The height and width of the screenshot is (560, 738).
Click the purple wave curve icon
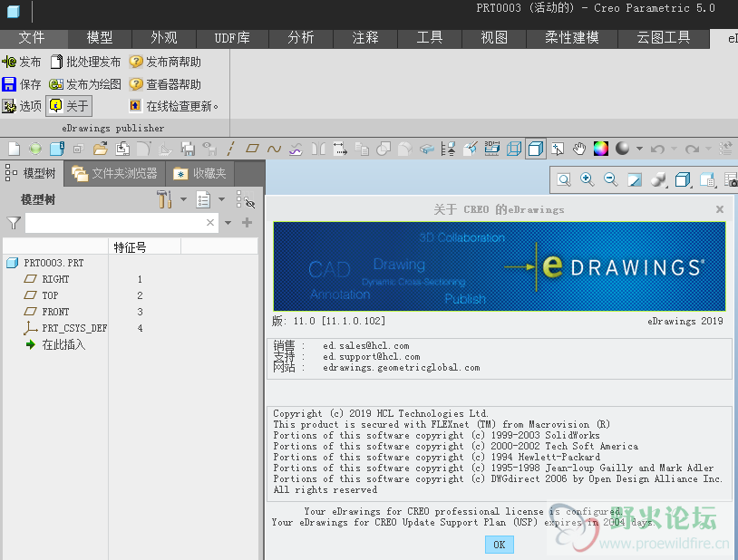coord(296,150)
